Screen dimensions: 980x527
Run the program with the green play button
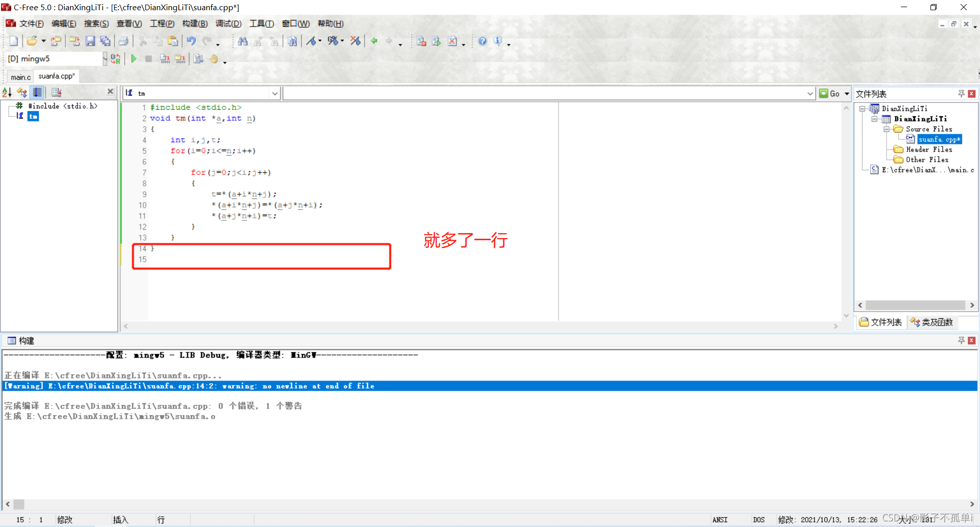134,59
